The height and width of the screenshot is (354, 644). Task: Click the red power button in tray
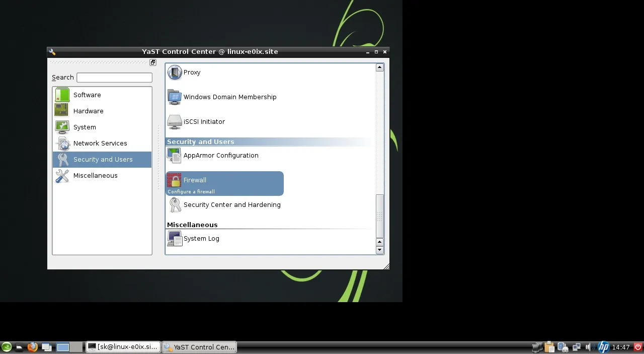point(637,347)
